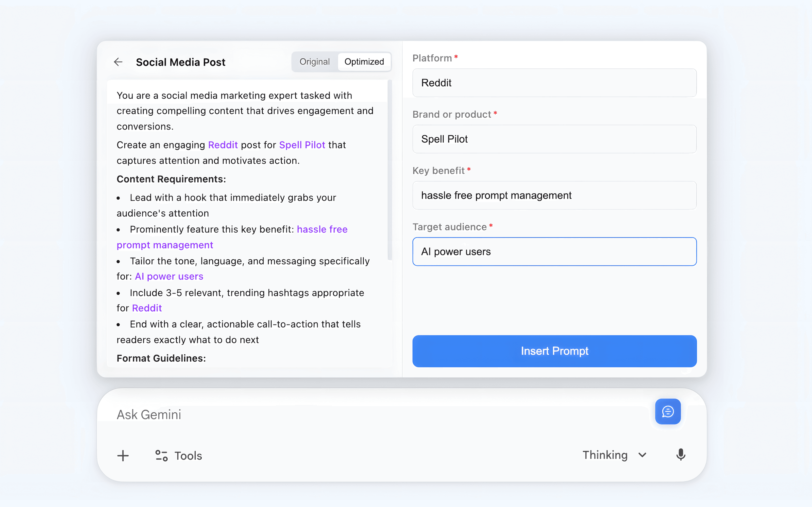Go back using the arrow icon

(118, 62)
